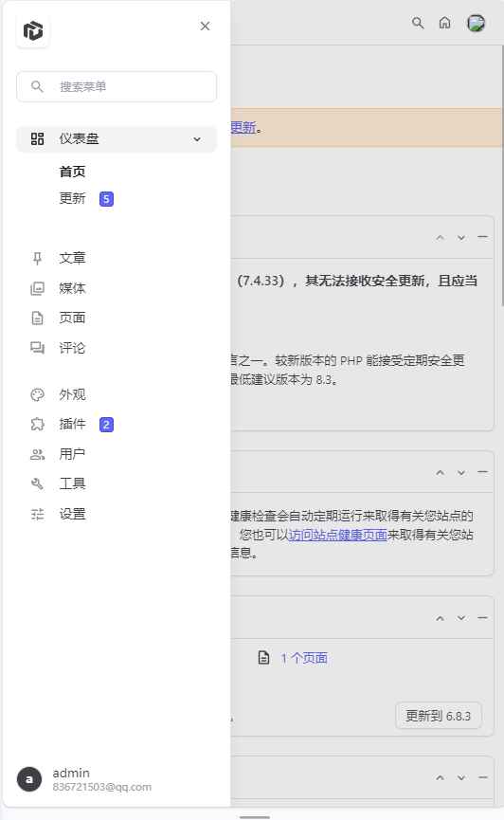
Task: Open the 媒体 menu
Action: 72,288
